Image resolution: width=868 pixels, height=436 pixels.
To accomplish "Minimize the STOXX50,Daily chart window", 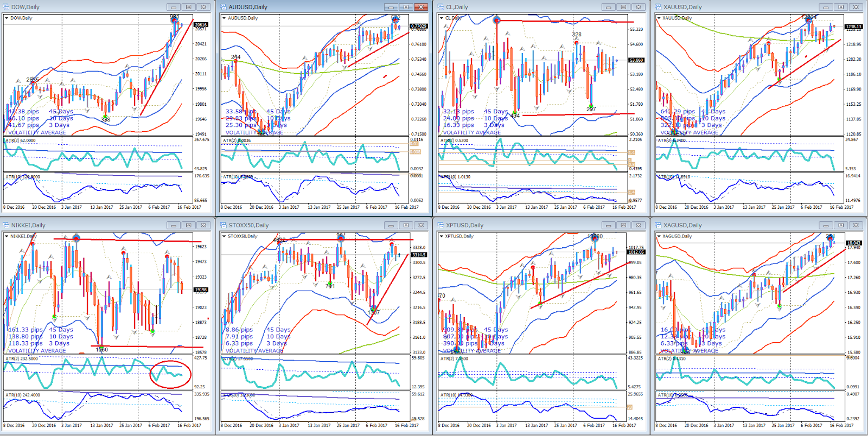I will click(x=391, y=225).
